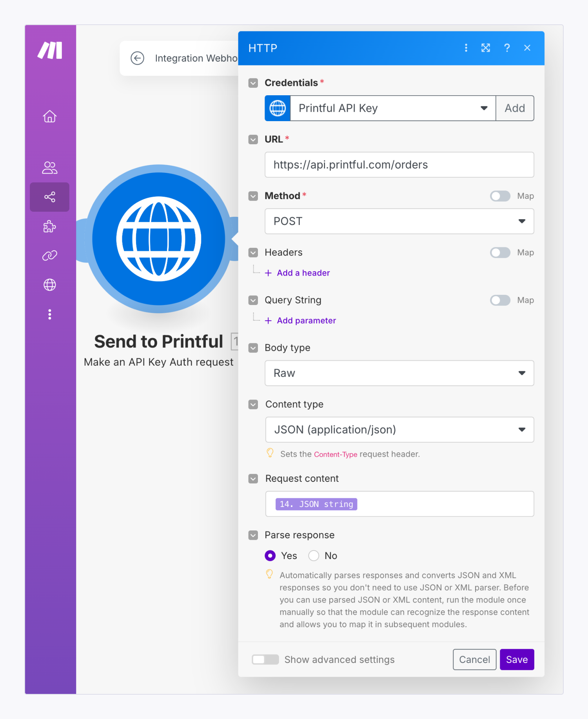Click Add button next to credentials

(515, 108)
